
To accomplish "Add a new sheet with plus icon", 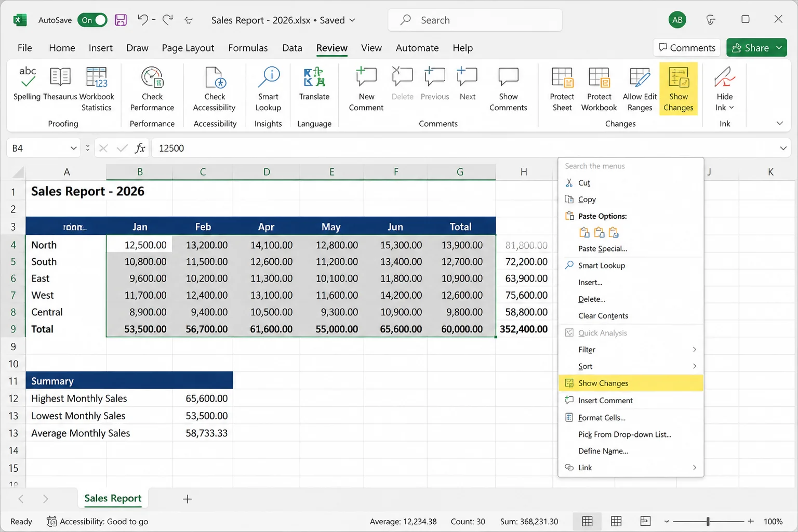I will [x=188, y=499].
